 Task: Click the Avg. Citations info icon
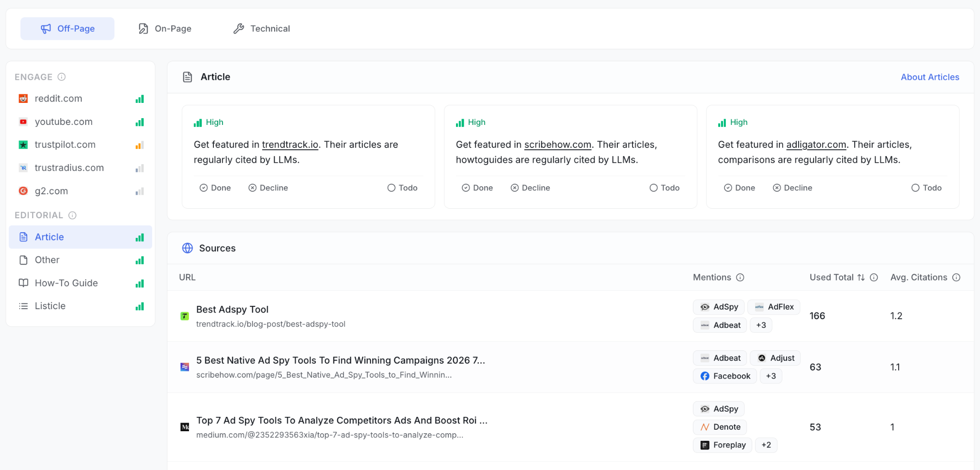point(957,278)
